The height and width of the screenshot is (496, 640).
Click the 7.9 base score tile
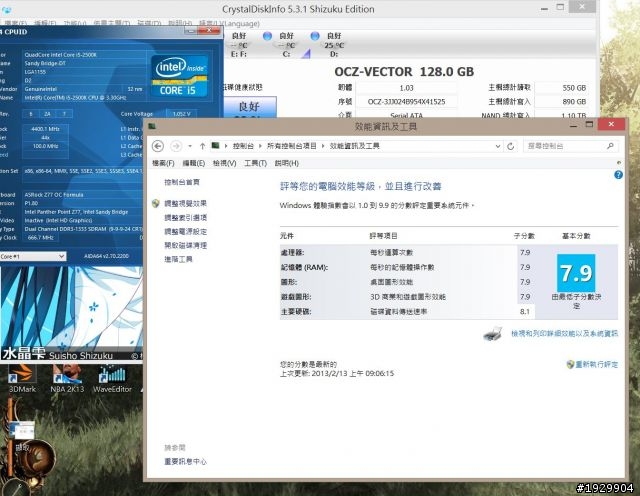click(x=576, y=273)
